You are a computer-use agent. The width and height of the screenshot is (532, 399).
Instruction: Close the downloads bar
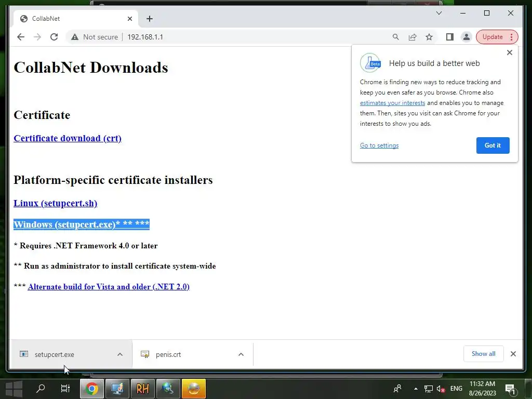(x=513, y=354)
